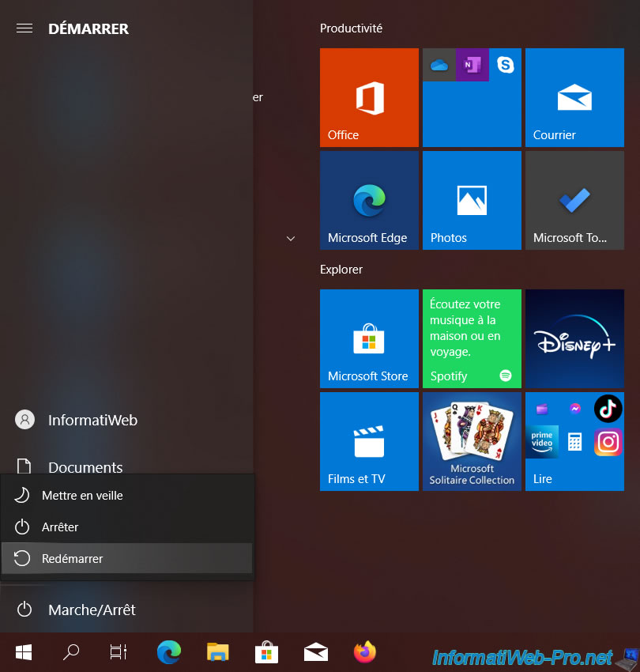Viewport: 640px width, 672px height.
Task: Select Mettre en veille option
Action: click(x=126, y=495)
